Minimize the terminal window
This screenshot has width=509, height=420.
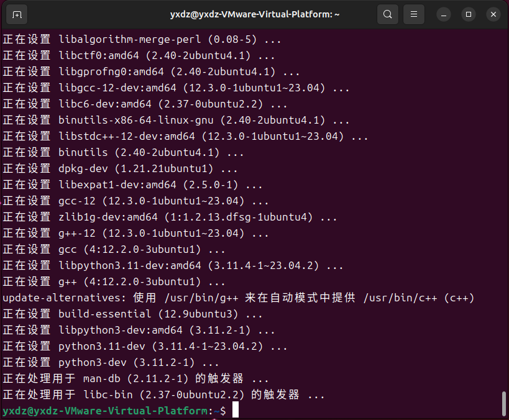[x=443, y=15]
